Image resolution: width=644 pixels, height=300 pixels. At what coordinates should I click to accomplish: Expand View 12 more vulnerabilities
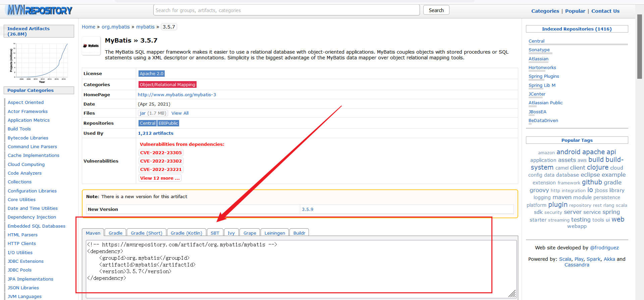[x=160, y=178]
